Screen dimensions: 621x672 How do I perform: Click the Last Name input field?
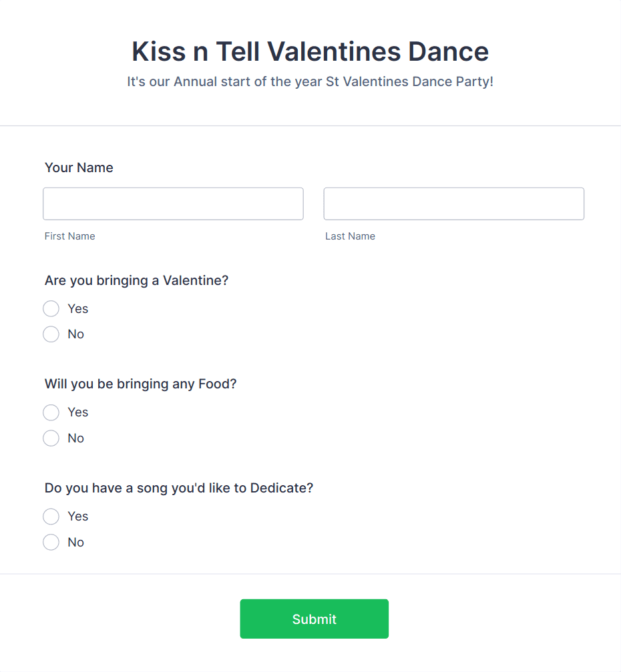[x=453, y=204]
